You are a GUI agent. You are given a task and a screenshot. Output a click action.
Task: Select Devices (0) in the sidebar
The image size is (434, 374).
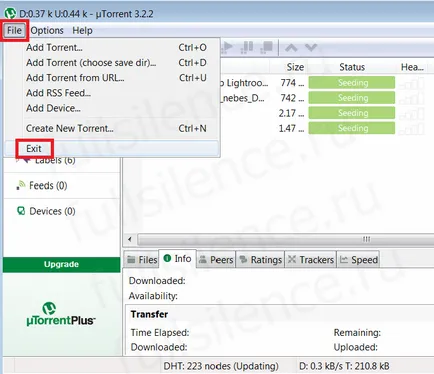click(52, 211)
